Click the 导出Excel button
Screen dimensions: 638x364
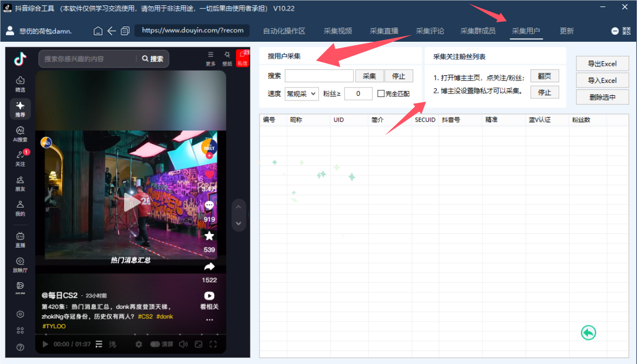(x=602, y=63)
